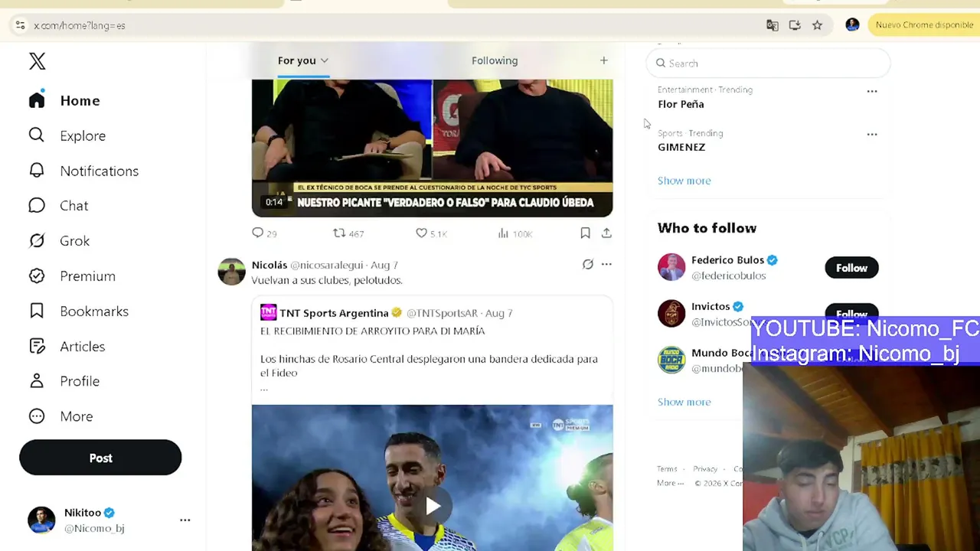Image resolution: width=980 pixels, height=551 pixels.
Task: Open the Terms footer link
Action: tap(667, 469)
